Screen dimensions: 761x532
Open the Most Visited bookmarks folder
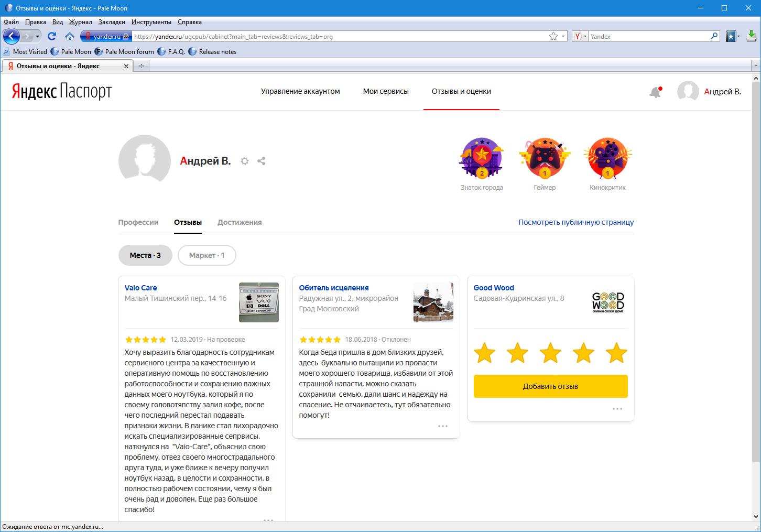pos(25,52)
